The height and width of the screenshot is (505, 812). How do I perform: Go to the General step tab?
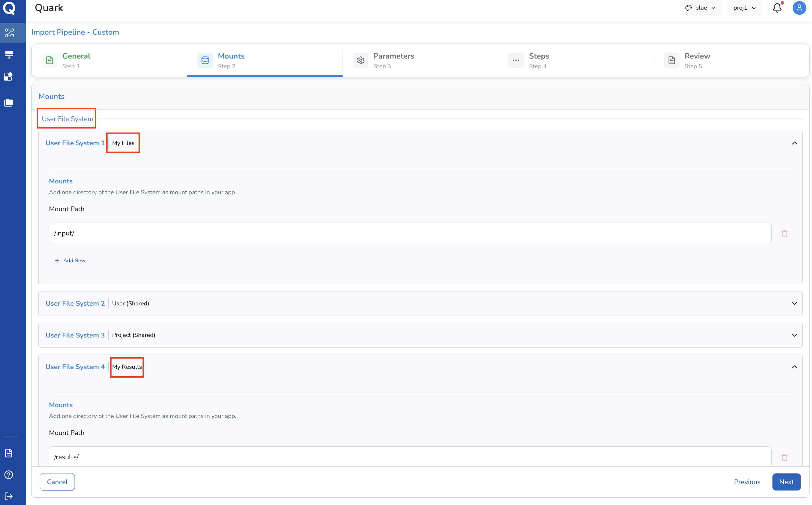109,61
